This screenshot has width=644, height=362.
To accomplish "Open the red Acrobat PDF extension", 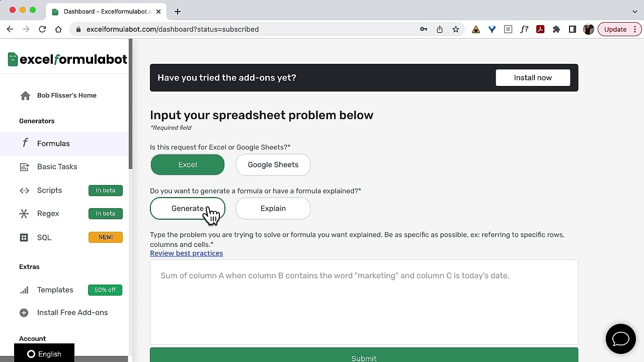I will click(x=540, y=29).
